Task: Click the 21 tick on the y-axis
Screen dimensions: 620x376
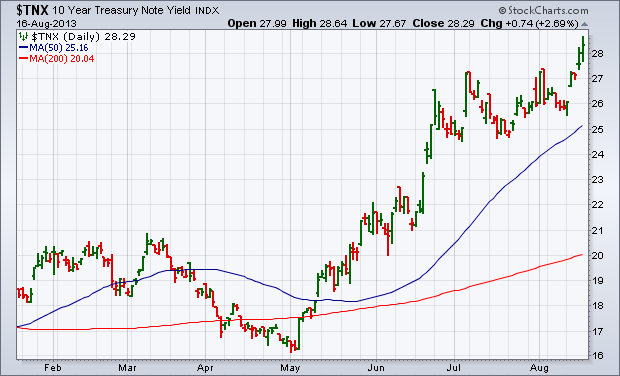Action: click(598, 231)
